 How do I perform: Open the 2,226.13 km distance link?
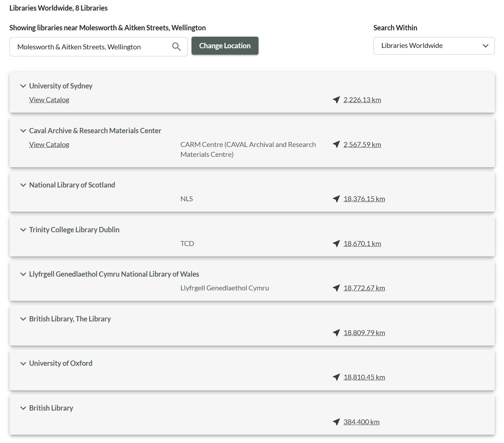click(x=362, y=100)
